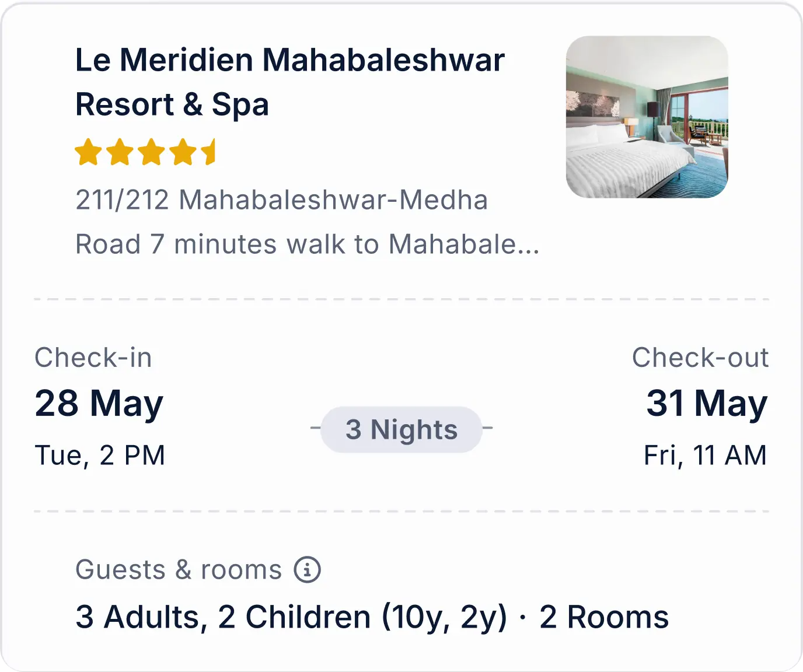This screenshot has width=803, height=672.
Task: Click the Guests & rooms heading
Action: point(179,570)
